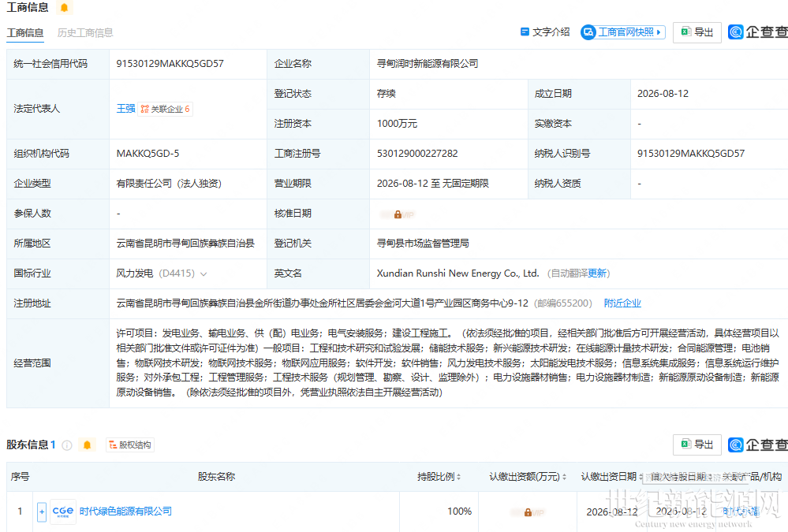Open shareholder 时代绿色能源有限公司 link

[x=125, y=511]
